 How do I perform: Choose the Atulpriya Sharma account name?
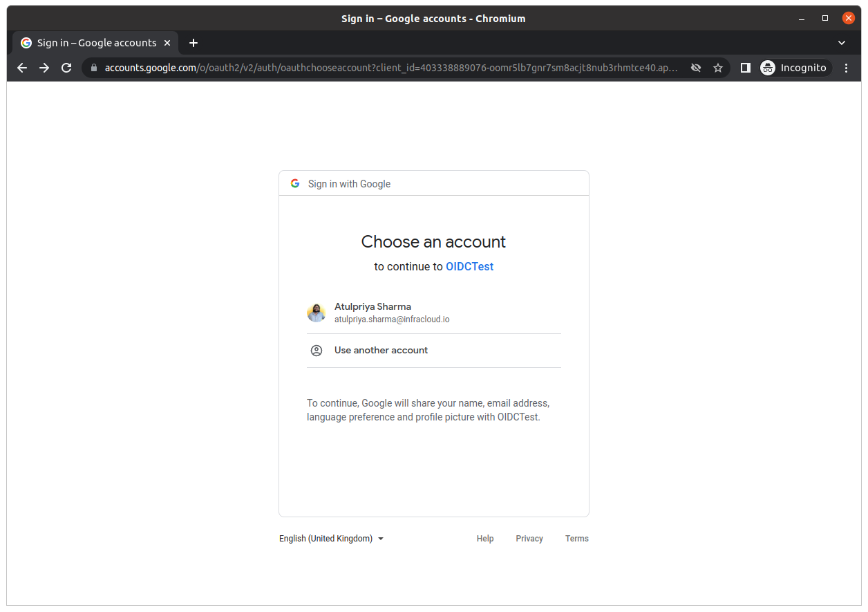point(372,306)
